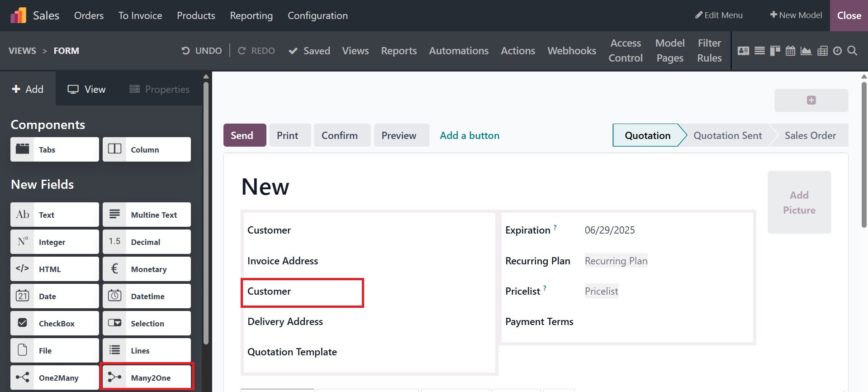
Task: Switch to the View tab
Action: [x=86, y=89]
